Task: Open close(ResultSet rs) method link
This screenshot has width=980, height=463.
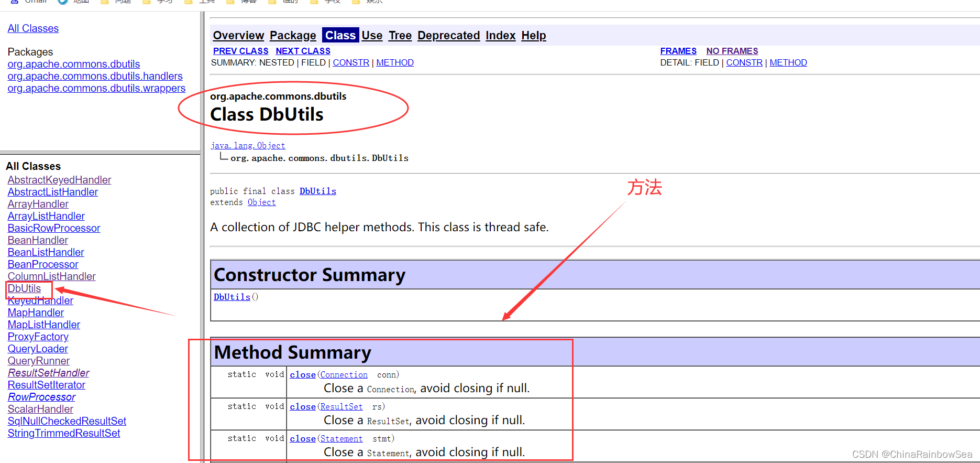Action: point(303,406)
